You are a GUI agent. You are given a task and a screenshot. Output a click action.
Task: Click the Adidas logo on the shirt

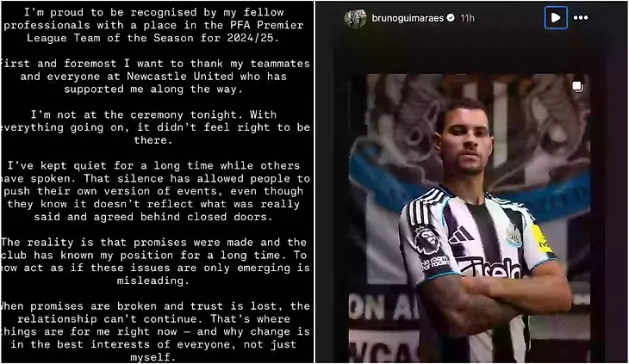point(461,236)
